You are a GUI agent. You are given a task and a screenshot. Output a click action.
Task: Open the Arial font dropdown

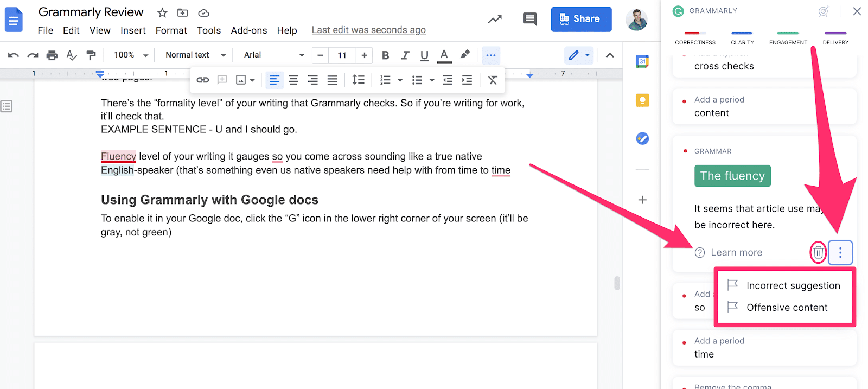pyautogui.click(x=274, y=55)
